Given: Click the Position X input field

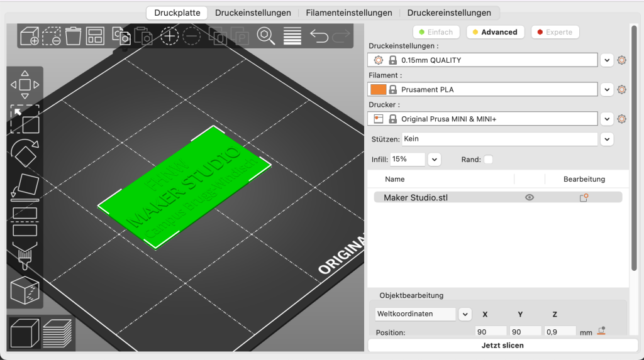Looking at the screenshot, I should [491, 332].
